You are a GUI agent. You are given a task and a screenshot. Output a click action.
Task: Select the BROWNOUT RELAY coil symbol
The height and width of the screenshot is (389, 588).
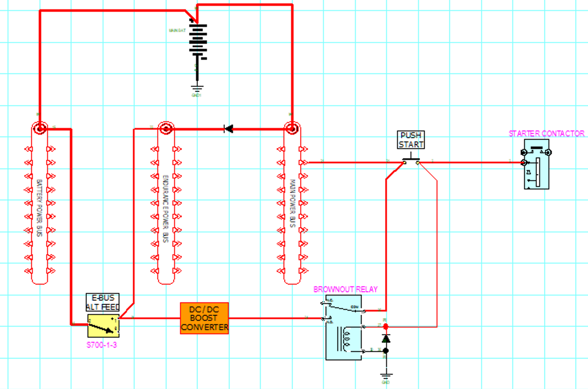(346, 339)
